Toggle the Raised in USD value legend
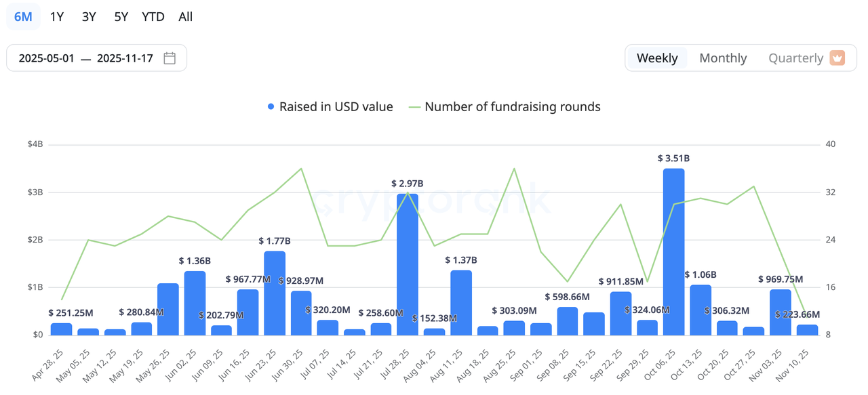 point(330,106)
